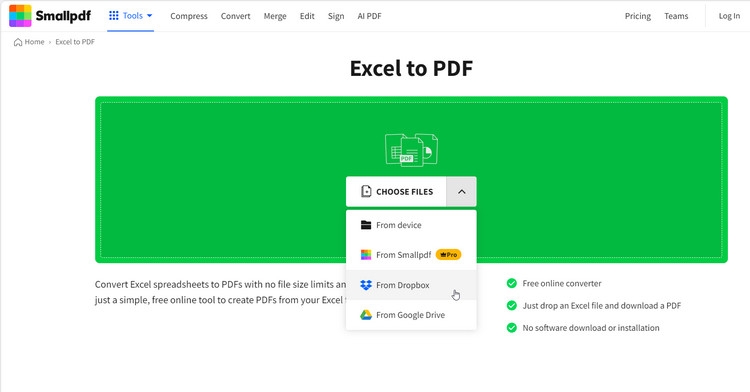Click the Tools grid icon

pyautogui.click(x=114, y=16)
